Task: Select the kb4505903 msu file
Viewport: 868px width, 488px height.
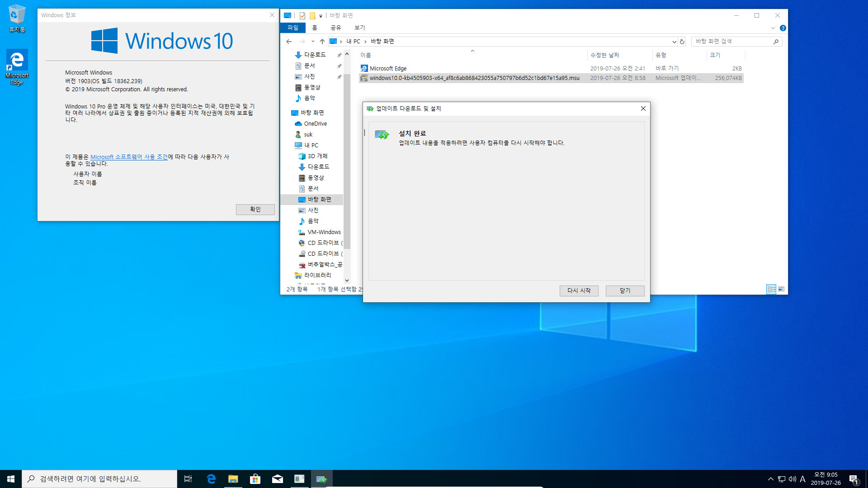Action: (551, 78)
